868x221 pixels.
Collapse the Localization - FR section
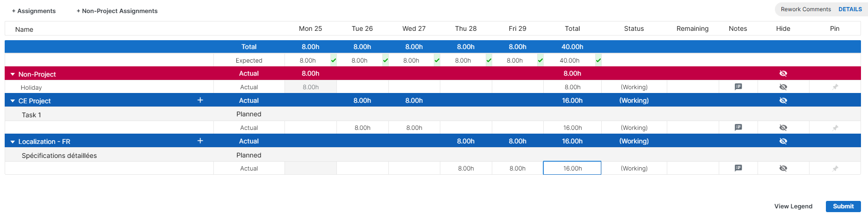pos(13,142)
